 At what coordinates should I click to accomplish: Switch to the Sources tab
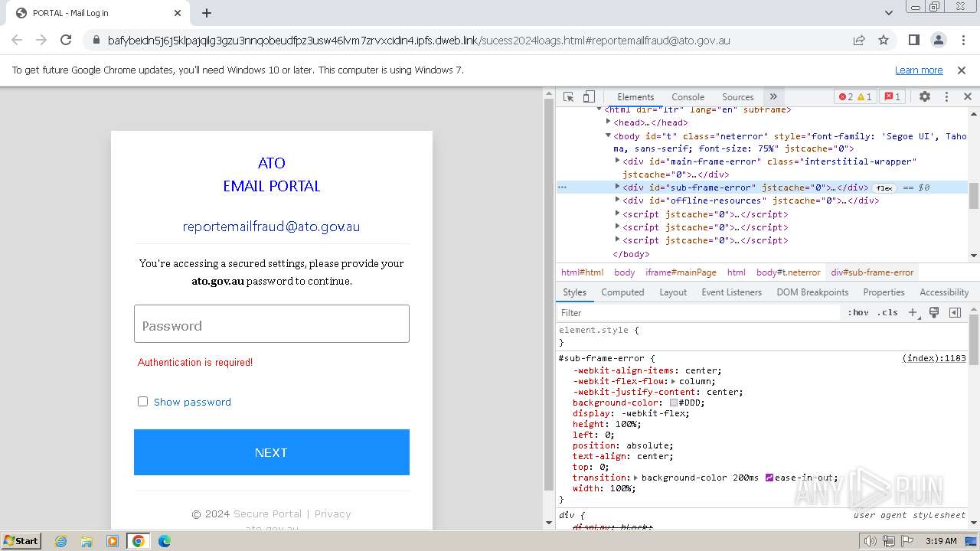(x=738, y=97)
